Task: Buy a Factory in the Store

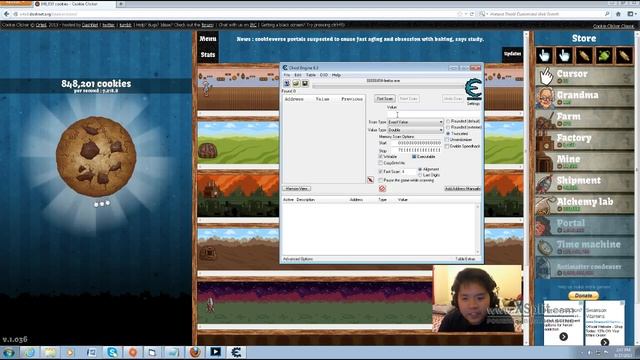Action: tap(584, 140)
